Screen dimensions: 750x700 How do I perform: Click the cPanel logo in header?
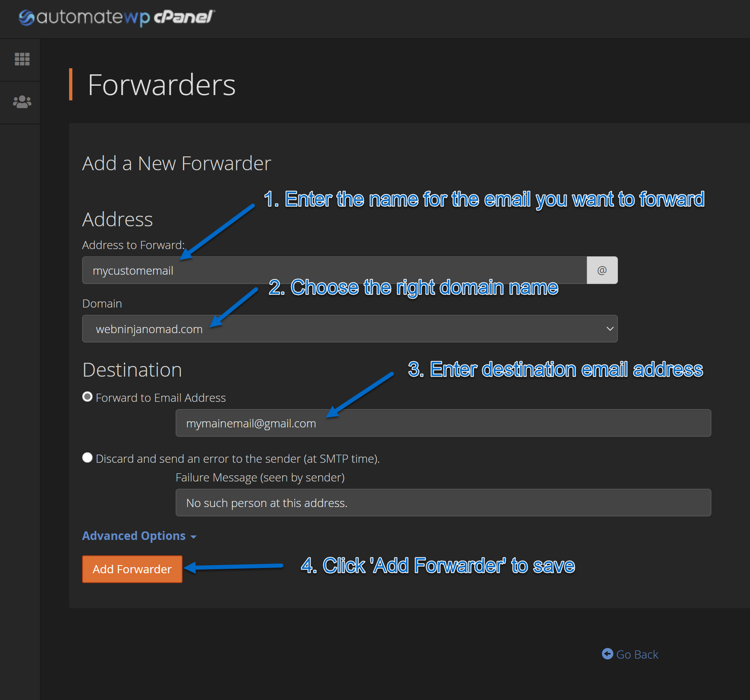pyautogui.click(x=184, y=17)
